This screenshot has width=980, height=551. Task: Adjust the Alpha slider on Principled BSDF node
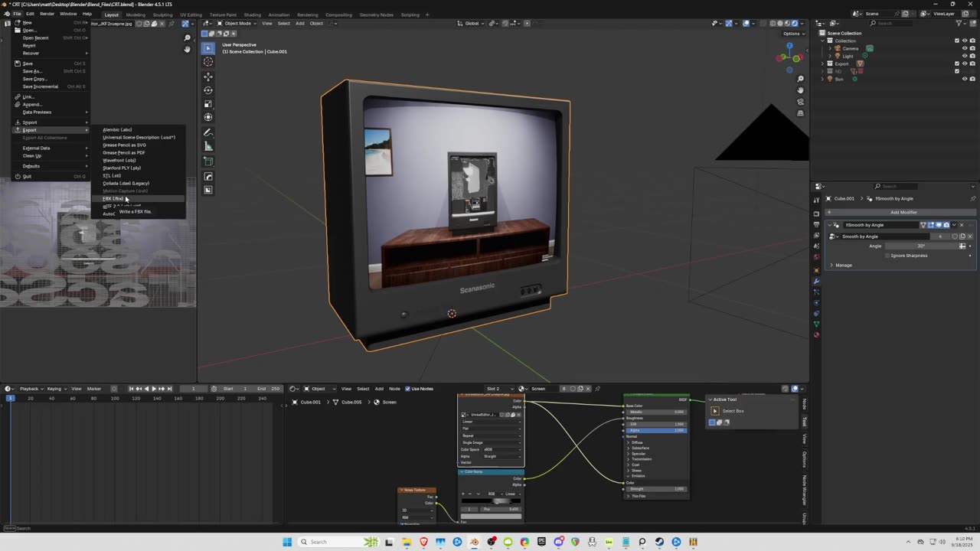pyautogui.click(x=656, y=430)
